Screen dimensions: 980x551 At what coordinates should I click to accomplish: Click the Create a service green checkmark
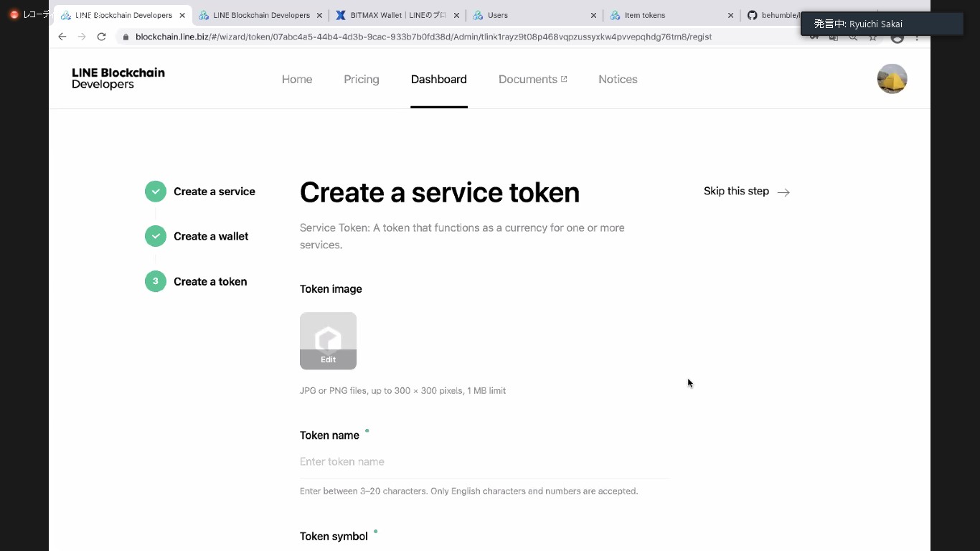click(x=156, y=192)
